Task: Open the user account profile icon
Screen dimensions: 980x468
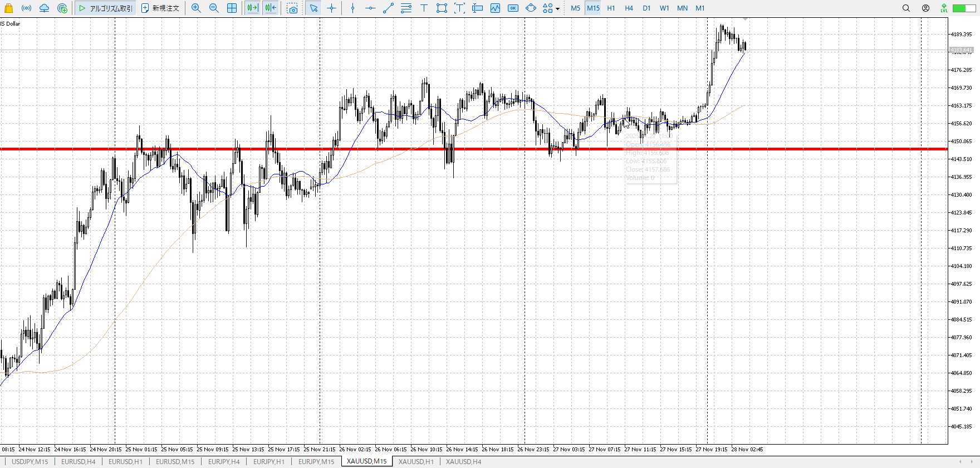Action: click(x=925, y=8)
